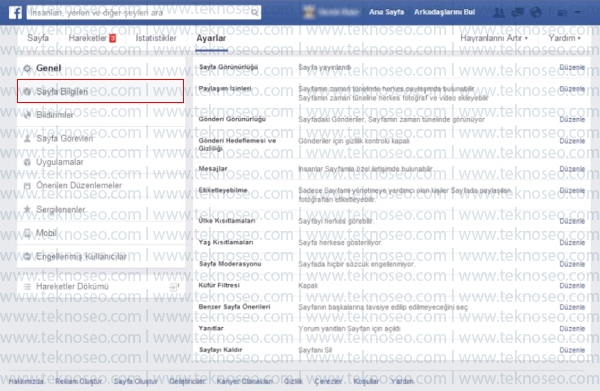Click Çerezler footer link
Image resolution: width=600 pixels, height=391 pixels.
pos(328,381)
